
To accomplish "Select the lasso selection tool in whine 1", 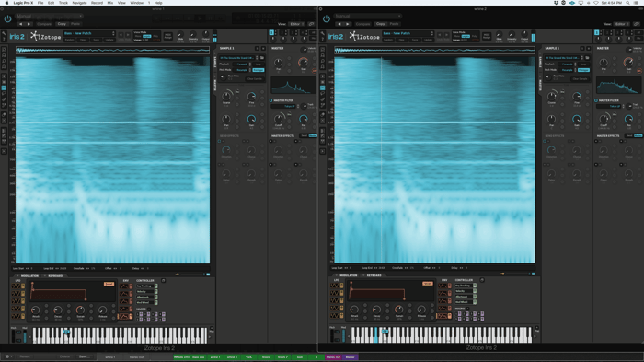I will point(4,94).
